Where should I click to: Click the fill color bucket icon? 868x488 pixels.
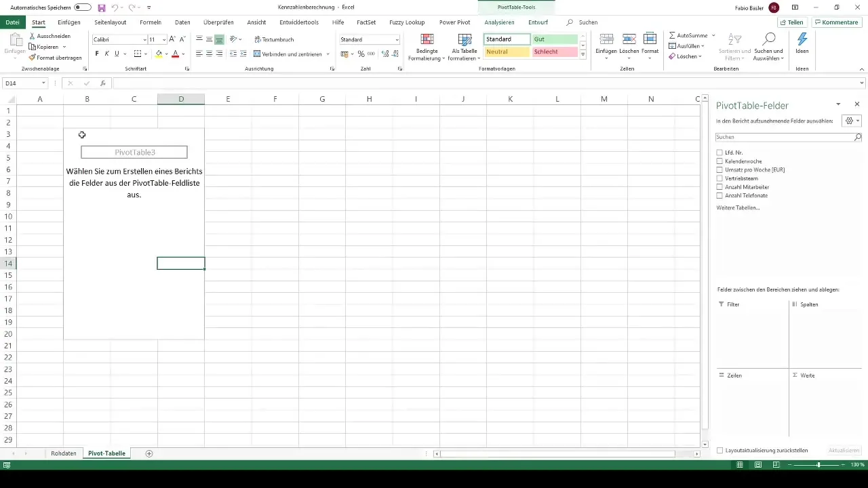point(159,54)
